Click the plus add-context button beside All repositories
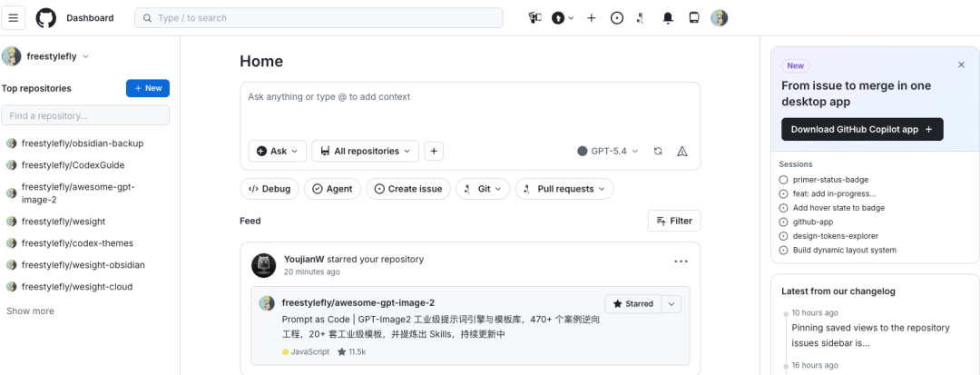This screenshot has height=375, width=980. tap(435, 152)
